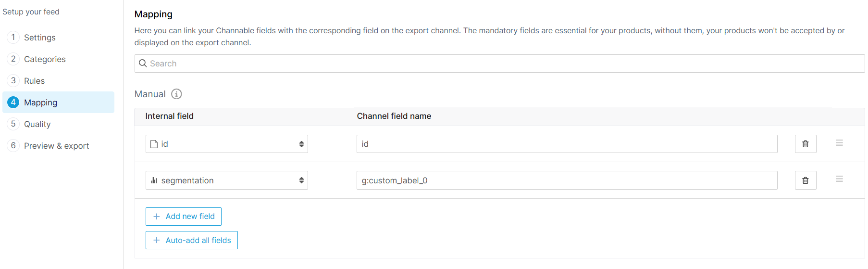868x269 pixels.
Task: Go to Settings step
Action: click(x=40, y=38)
